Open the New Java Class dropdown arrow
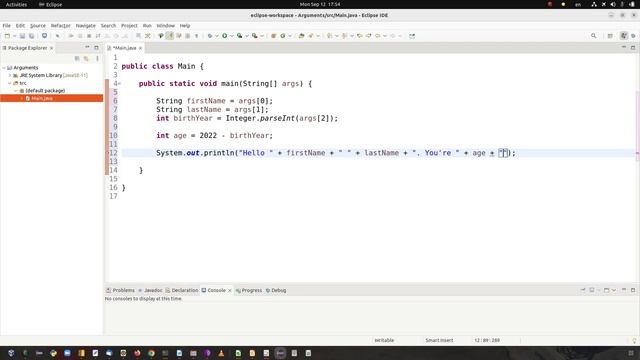The height and width of the screenshot is (360, 640). (290, 36)
